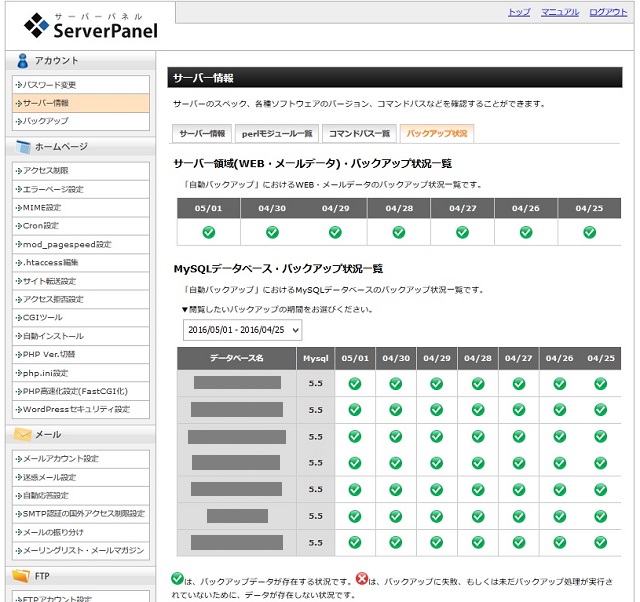The image size is (640, 602).
Task: Click the Homepage section icon
Action: (23, 147)
